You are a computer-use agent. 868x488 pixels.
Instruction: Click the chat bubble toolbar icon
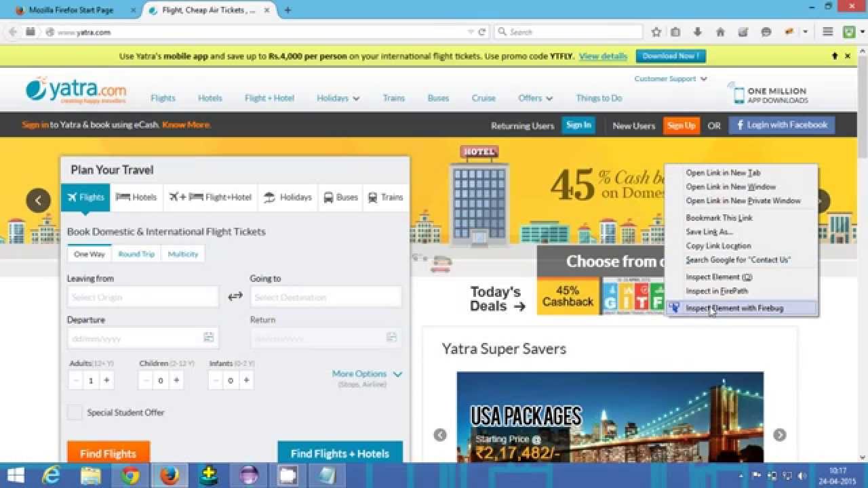point(766,32)
